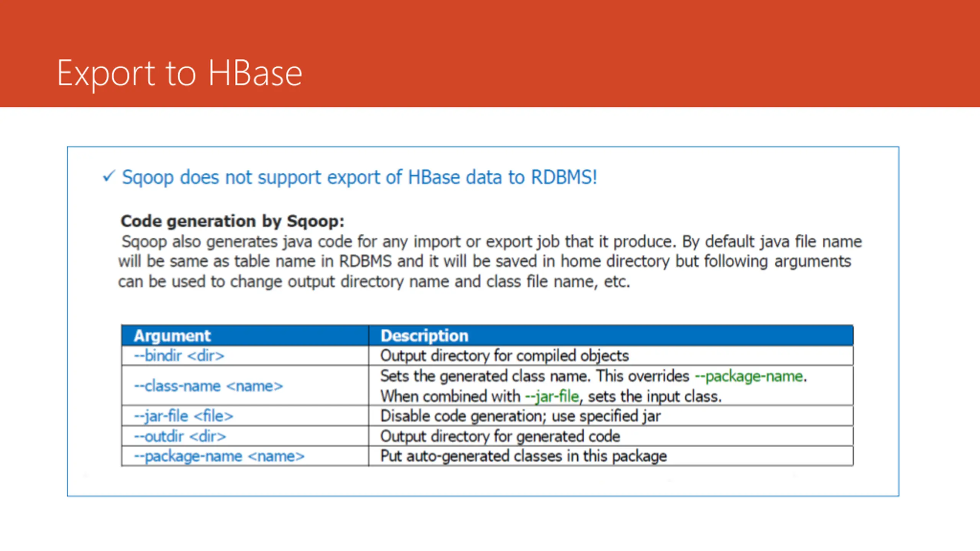Click the green "--jar-file" text in the description
Image resolution: width=980 pixels, height=551 pixels.
[x=552, y=396]
